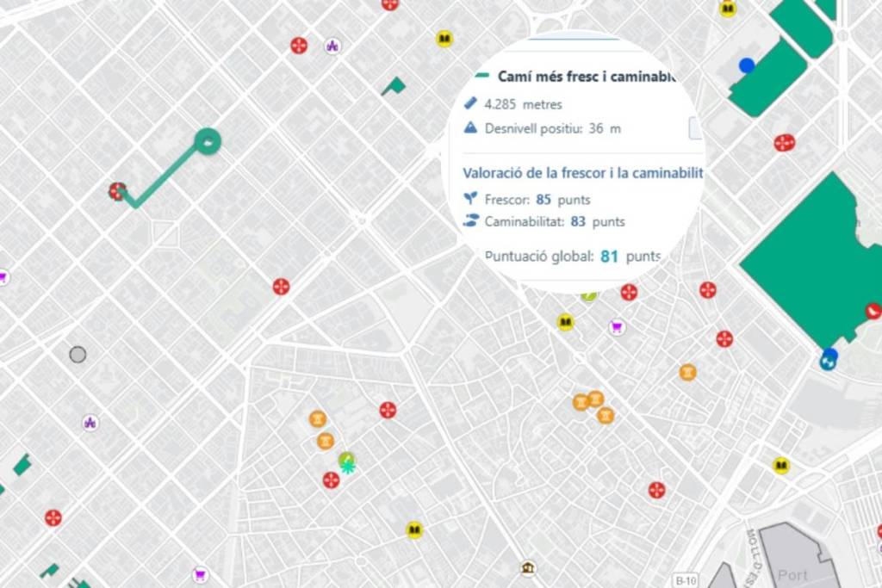882x588 pixels.
Task: Select the teal ring route start marker
Action: coord(208,142)
